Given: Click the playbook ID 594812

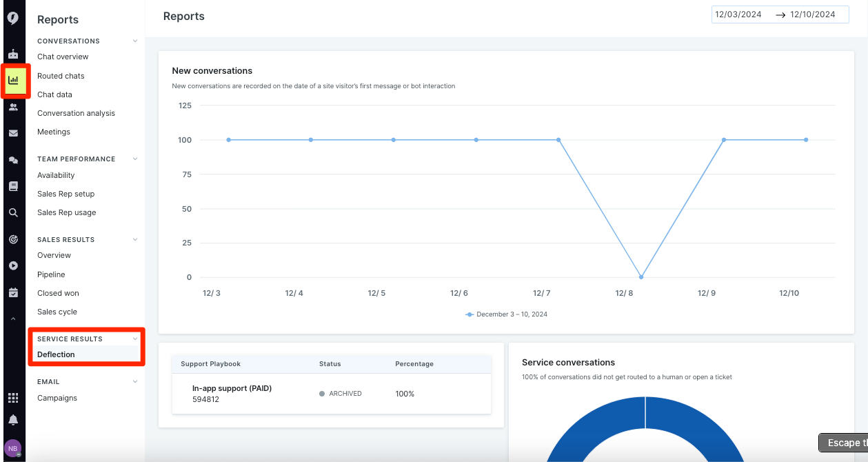Looking at the screenshot, I should pos(205,399).
